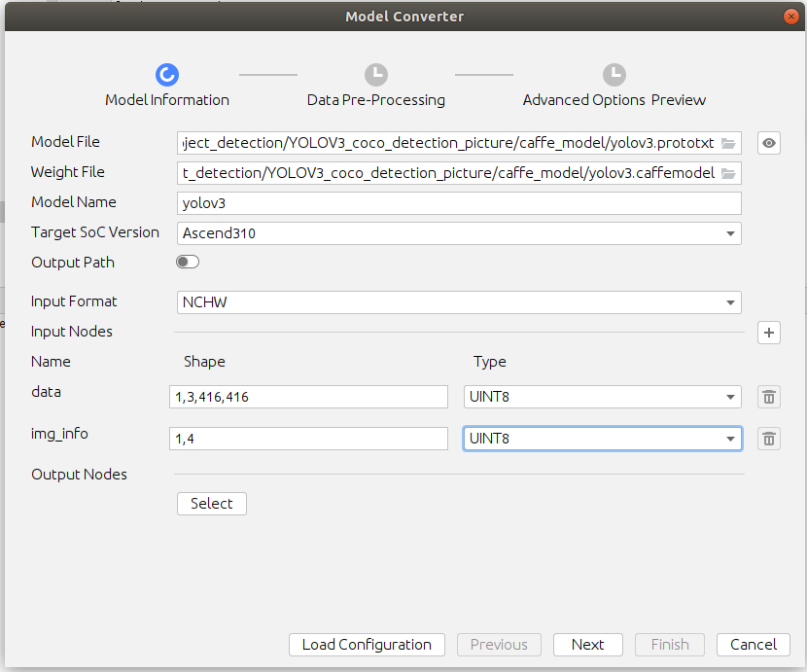
Task: Enable the Output Path toggle
Action: (188, 263)
